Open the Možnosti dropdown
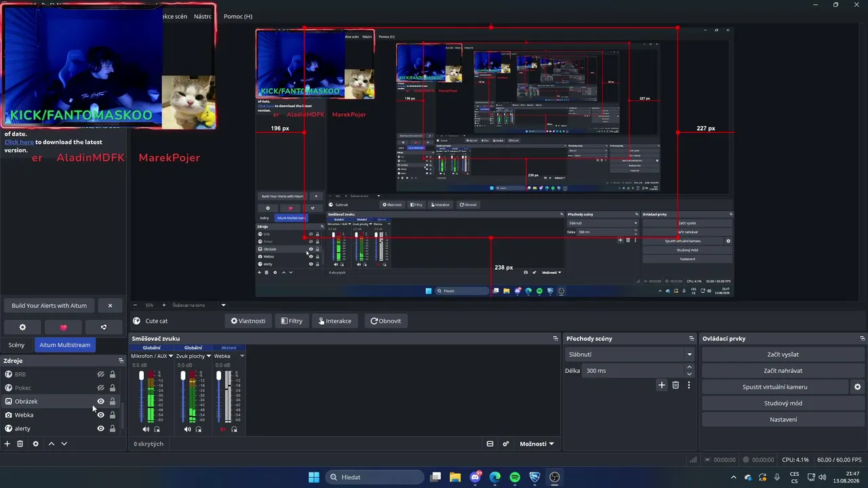The height and width of the screenshot is (488, 868). click(536, 444)
